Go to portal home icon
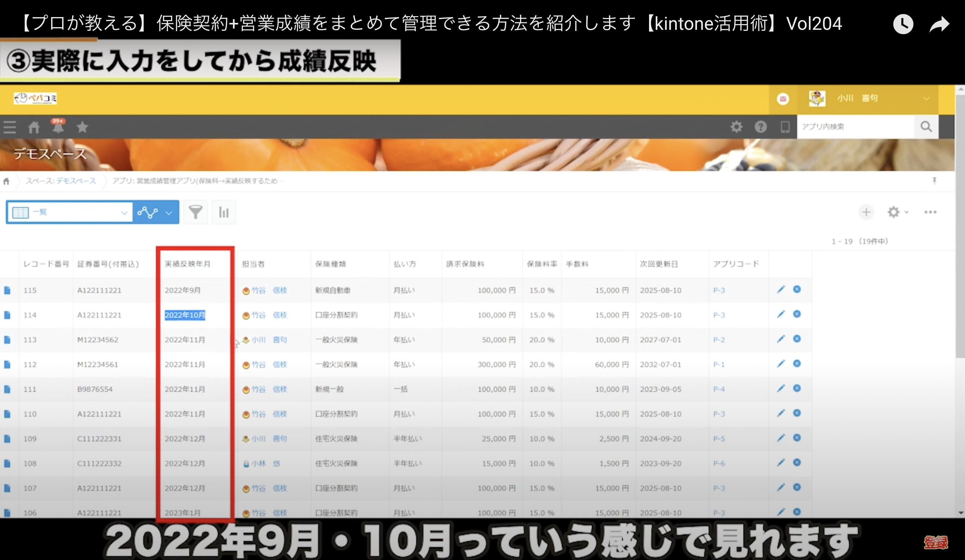Image resolution: width=965 pixels, height=560 pixels. (34, 127)
